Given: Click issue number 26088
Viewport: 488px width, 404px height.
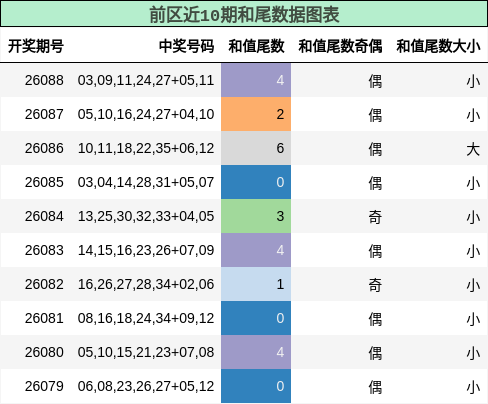Looking at the screenshot, I should point(44,80).
